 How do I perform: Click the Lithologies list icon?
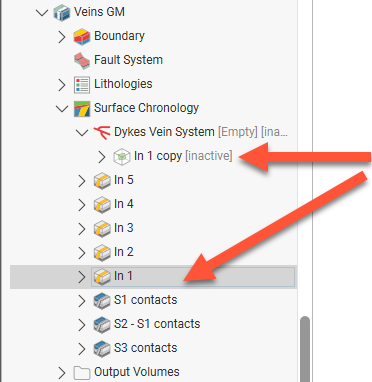pos(82,84)
